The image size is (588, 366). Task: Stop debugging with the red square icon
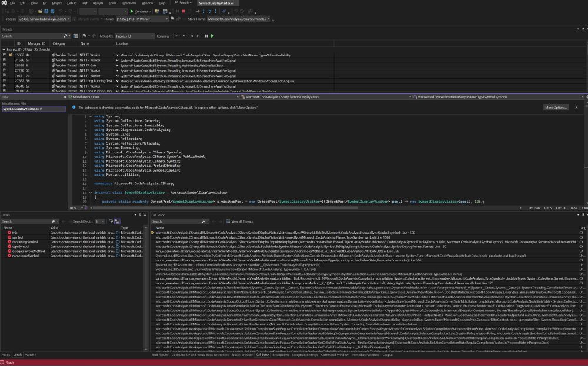[183, 11]
